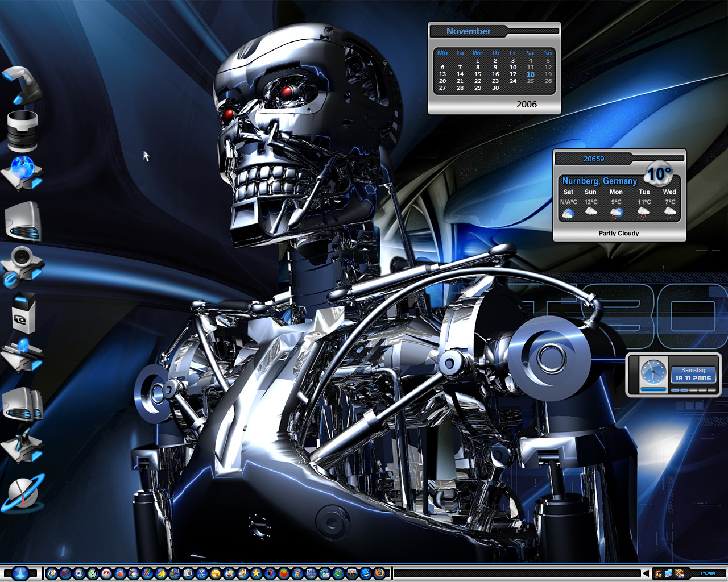The height and width of the screenshot is (582, 728).
Task: Click the analog clock widget
Action: pyautogui.click(x=653, y=372)
